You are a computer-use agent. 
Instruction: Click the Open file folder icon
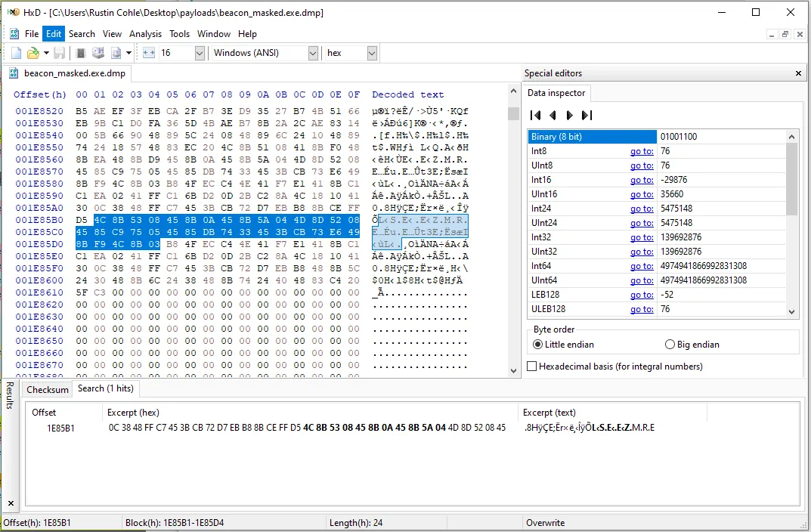coord(33,53)
